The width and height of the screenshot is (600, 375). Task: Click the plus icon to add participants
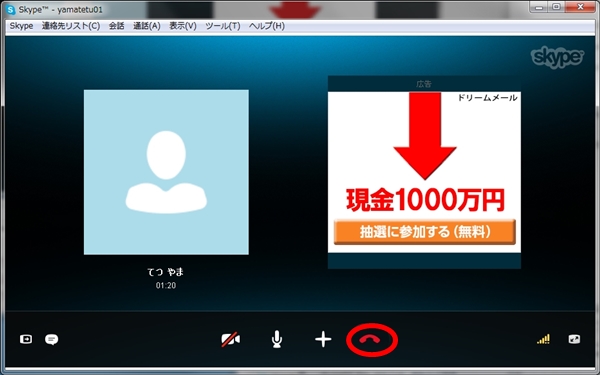pyautogui.click(x=323, y=339)
